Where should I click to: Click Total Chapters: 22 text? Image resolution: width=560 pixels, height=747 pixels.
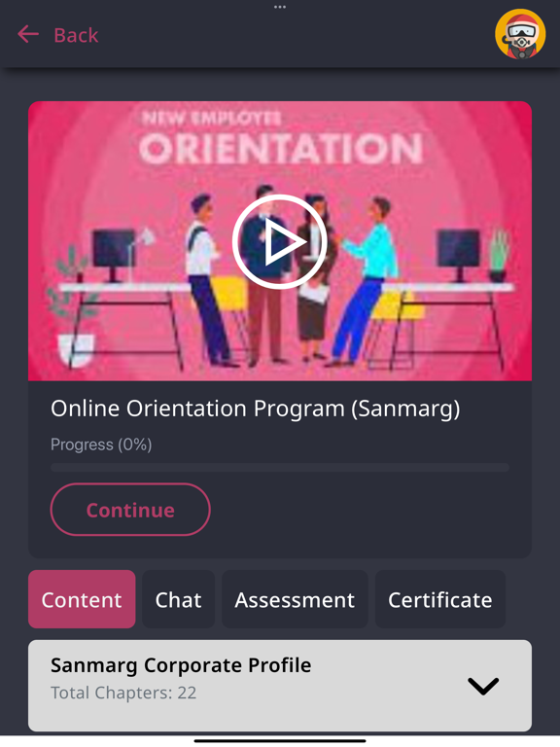click(123, 693)
